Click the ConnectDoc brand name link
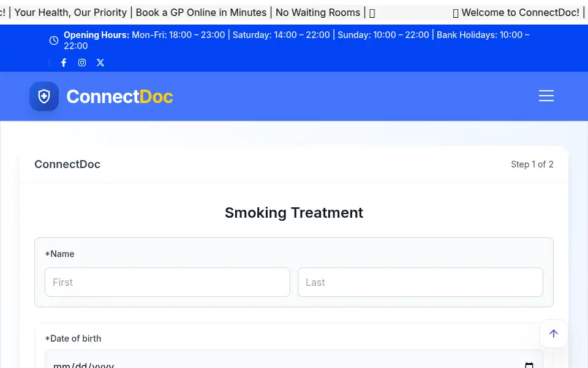The height and width of the screenshot is (368, 588). coord(119,96)
